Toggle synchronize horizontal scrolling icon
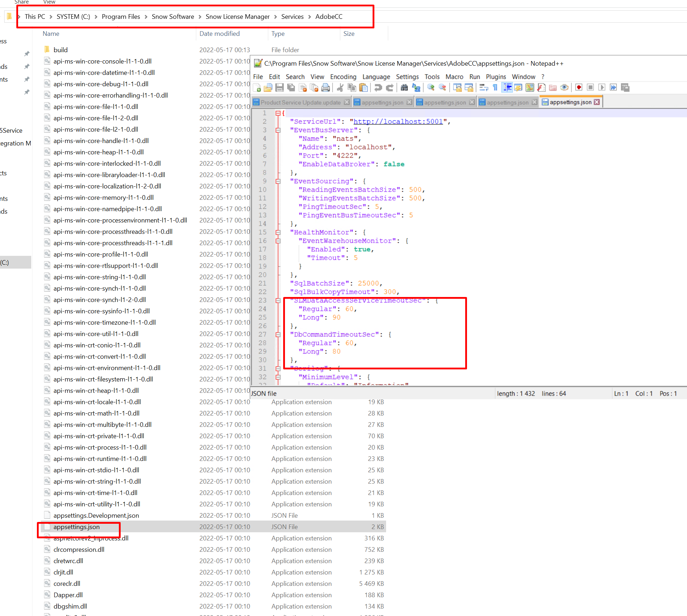The image size is (687, 616). coord(469,88)
